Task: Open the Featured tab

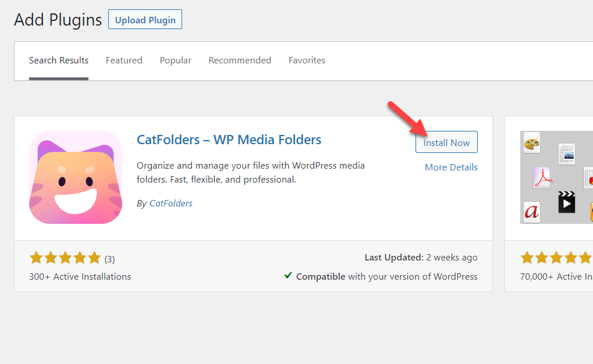Action: tap(124, 60)
